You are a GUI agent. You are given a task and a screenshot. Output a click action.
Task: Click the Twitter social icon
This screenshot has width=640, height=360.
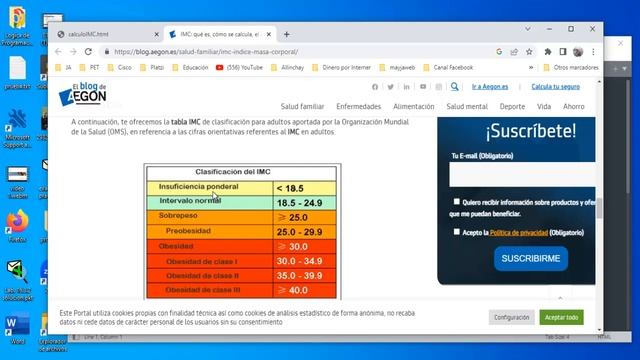pyautogui.click(x=391, y=87)
